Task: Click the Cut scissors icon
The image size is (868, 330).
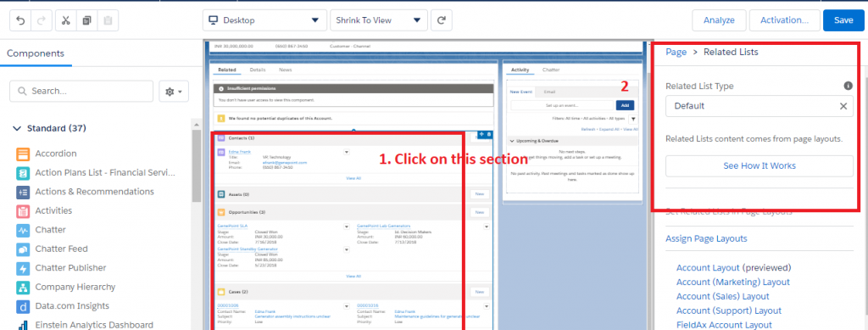Action: click(x=66, y=20)
